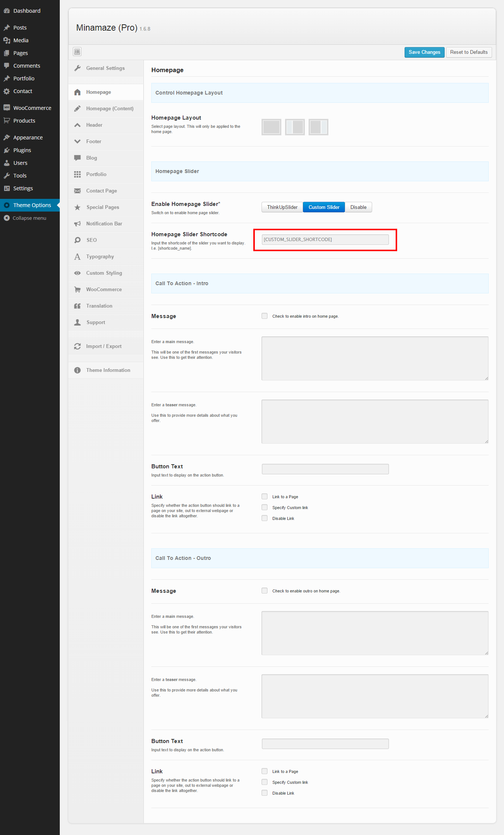Open the Typography settings tab
The width and height of the screenshot is (504, 835).
tap(100, 256)
